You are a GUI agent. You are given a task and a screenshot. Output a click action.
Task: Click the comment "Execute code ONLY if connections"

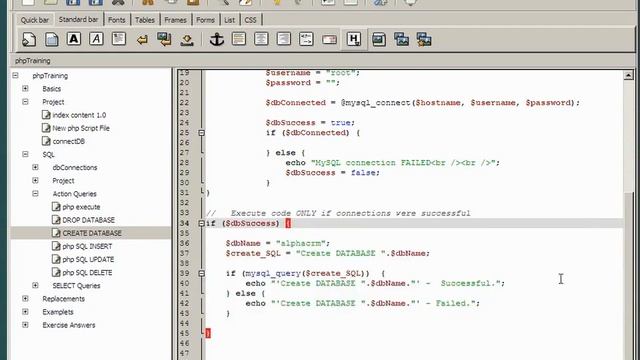(x=350, y=213)
